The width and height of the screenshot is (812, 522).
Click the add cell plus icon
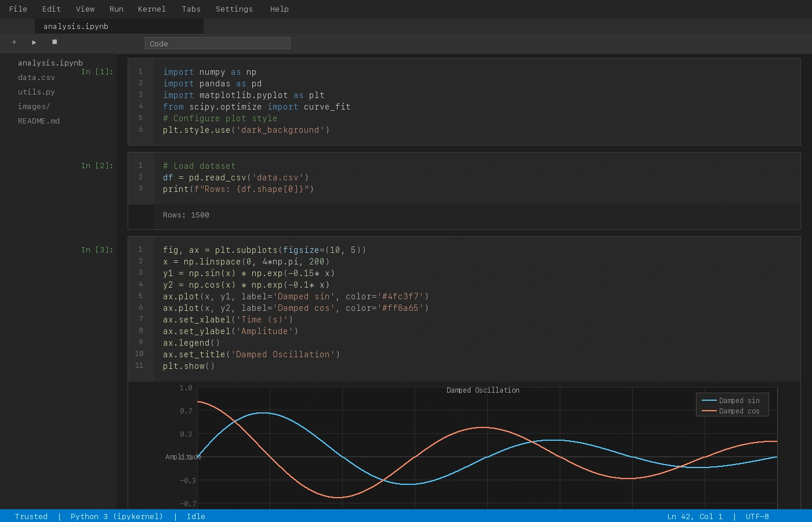14,42
